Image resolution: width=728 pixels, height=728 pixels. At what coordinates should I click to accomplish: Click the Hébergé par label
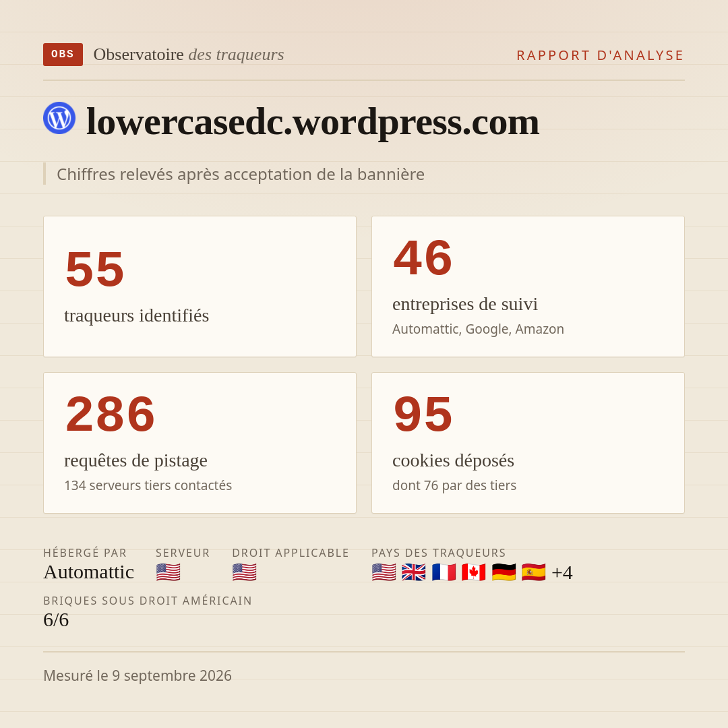pos(85,553)
